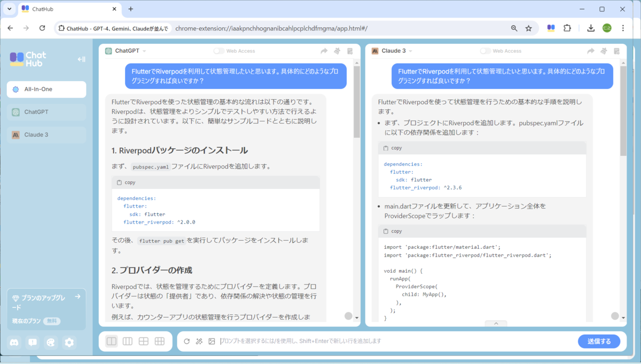641x364 pixels.
Task: Open Chrome downloads icon
Action: click(591, 28)
